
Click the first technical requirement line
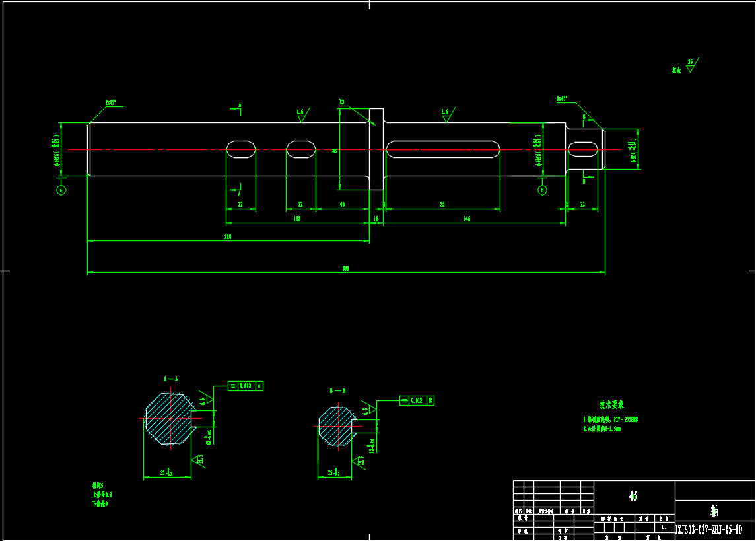610,420
